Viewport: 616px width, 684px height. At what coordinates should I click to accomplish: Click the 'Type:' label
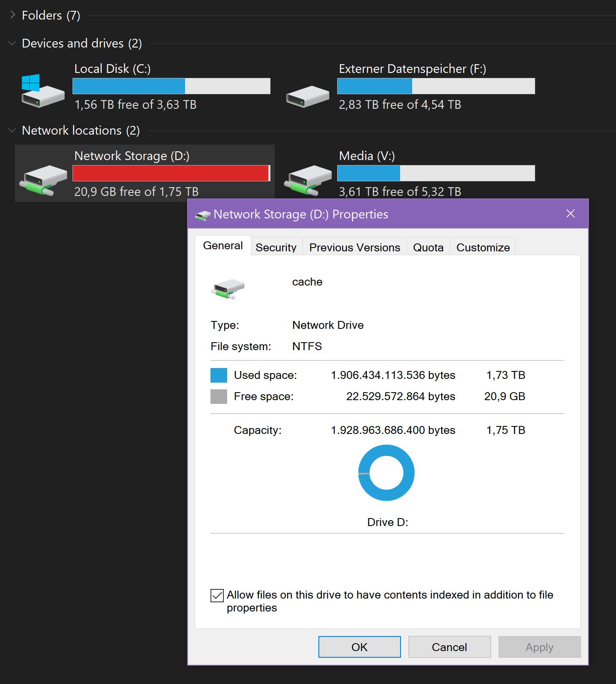click(x=225, y=325)
